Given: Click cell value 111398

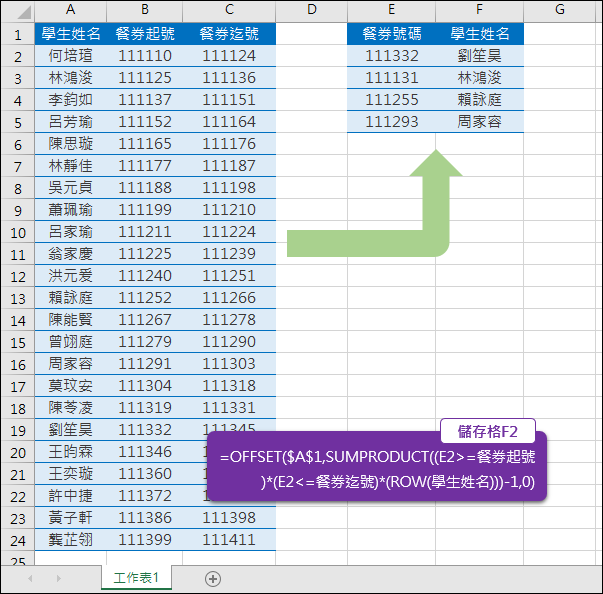Looking at the screenshot, I should point(229,517).
